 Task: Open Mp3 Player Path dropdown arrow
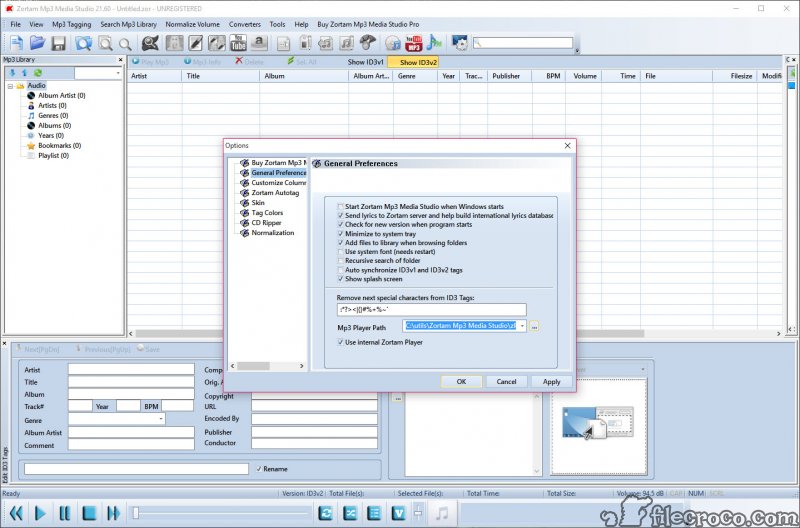tap(522, 326)
